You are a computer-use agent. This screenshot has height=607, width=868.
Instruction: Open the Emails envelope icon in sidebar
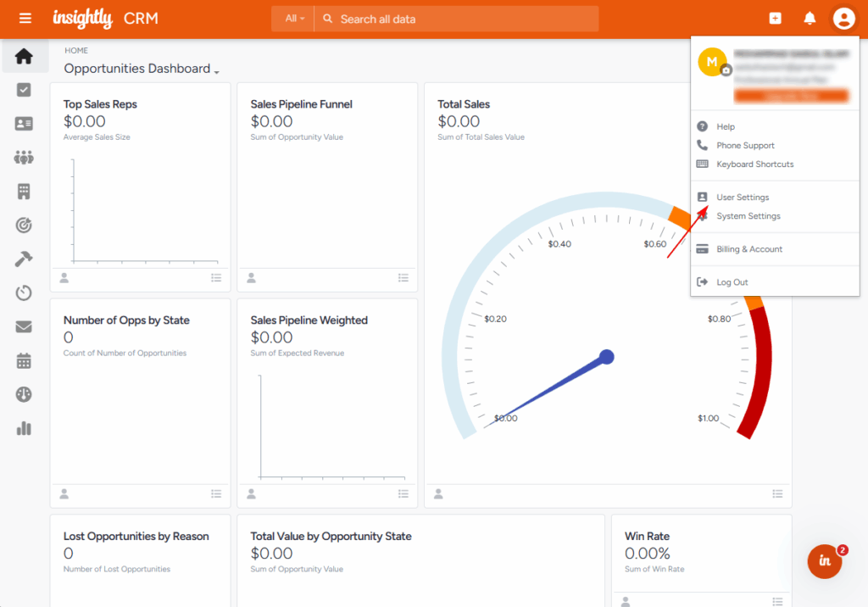[24, 327]
